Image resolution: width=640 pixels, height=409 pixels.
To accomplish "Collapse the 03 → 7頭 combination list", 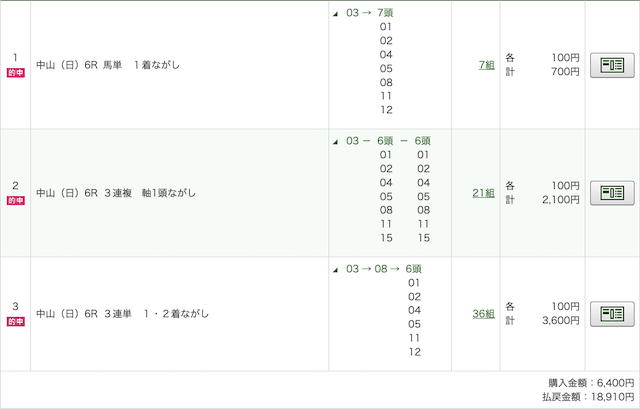I will (x=335, y=14).
